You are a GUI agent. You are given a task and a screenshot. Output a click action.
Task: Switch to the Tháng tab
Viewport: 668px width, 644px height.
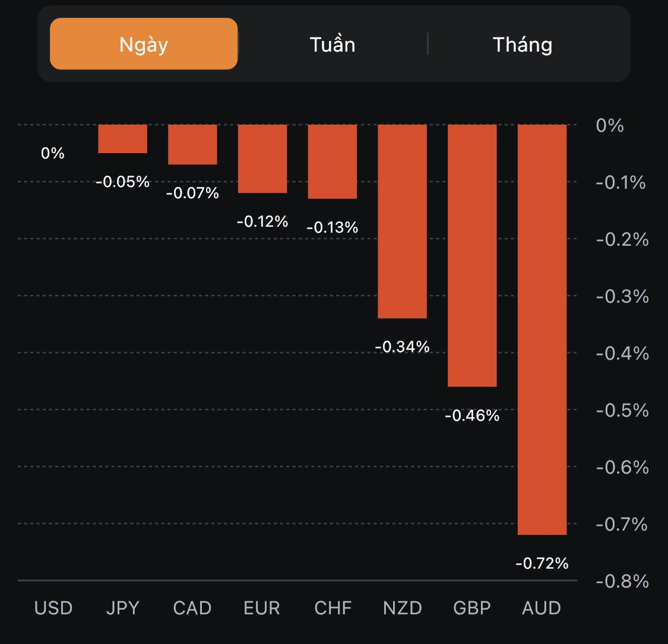point(523,44)
